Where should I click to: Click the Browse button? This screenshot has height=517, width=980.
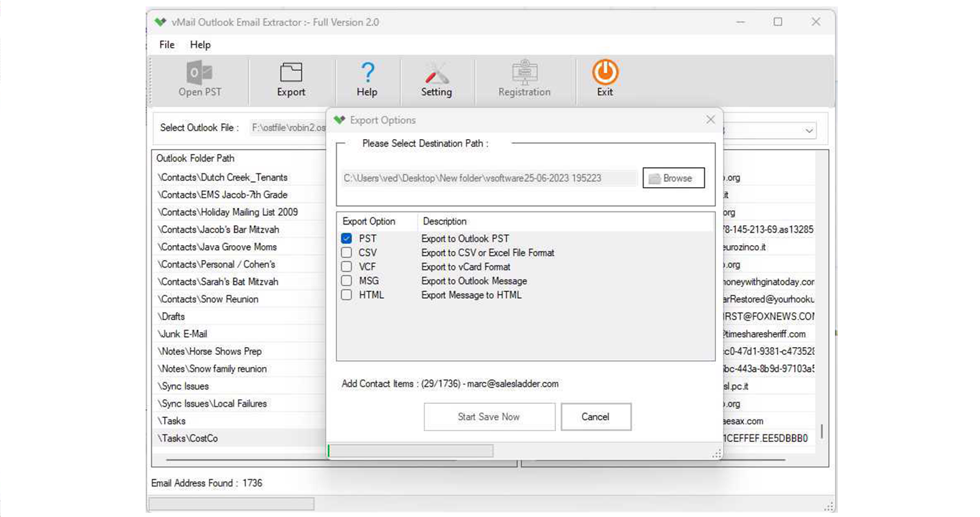point(674,178)
